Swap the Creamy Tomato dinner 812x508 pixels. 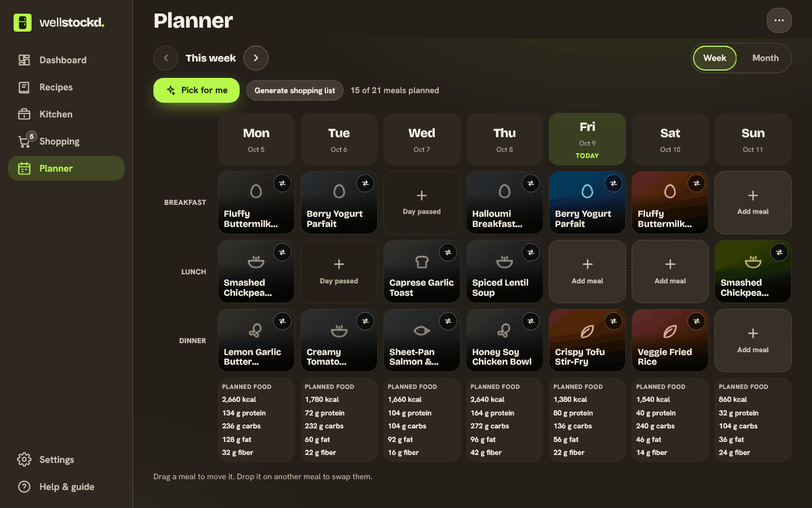[365, 321]
